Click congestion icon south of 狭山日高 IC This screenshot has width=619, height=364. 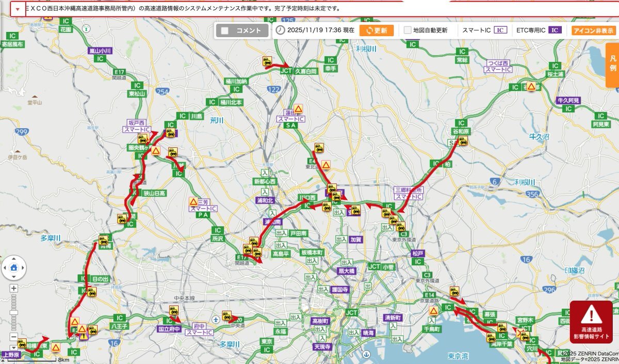click(x=122, y=219)
